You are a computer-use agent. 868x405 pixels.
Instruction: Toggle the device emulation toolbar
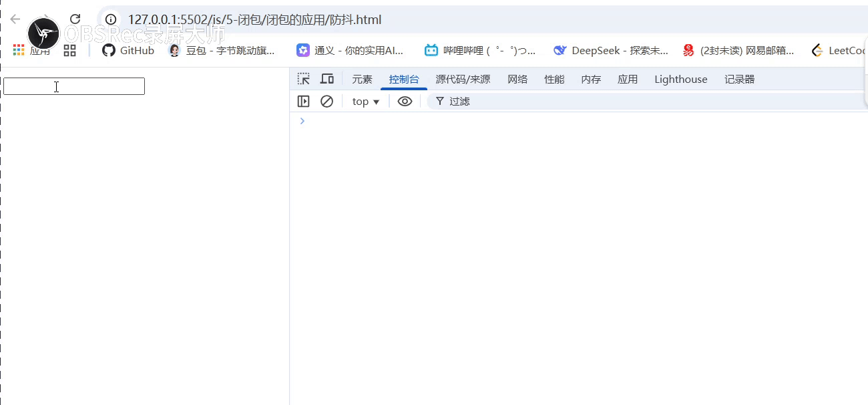tap(327, 78)
